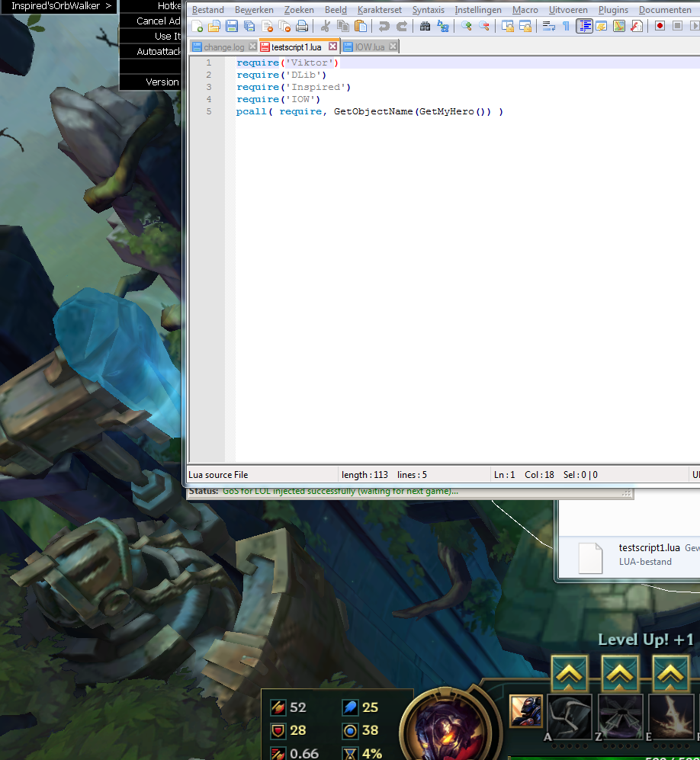Click code line 5 with pcall

click(369, 111)
